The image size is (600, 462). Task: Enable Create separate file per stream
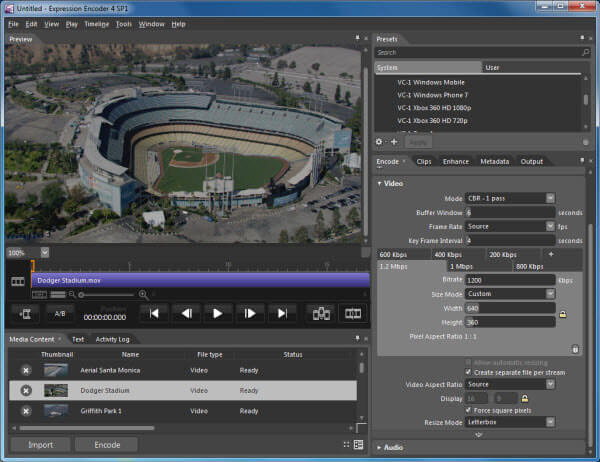468,372
